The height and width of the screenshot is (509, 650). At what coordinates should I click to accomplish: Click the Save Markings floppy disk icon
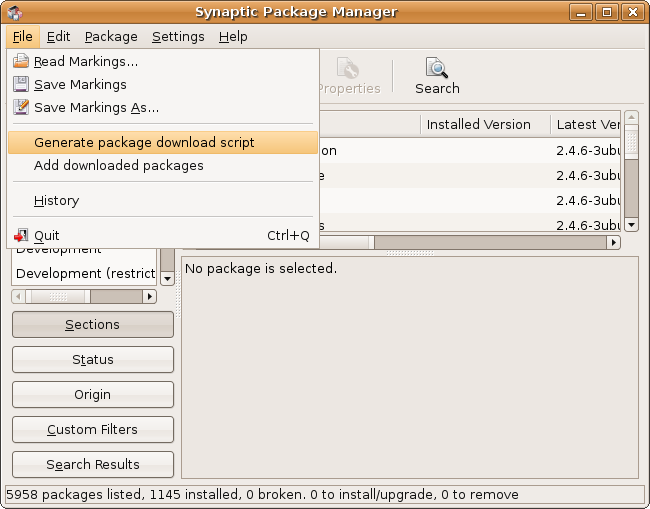(21, 84)
